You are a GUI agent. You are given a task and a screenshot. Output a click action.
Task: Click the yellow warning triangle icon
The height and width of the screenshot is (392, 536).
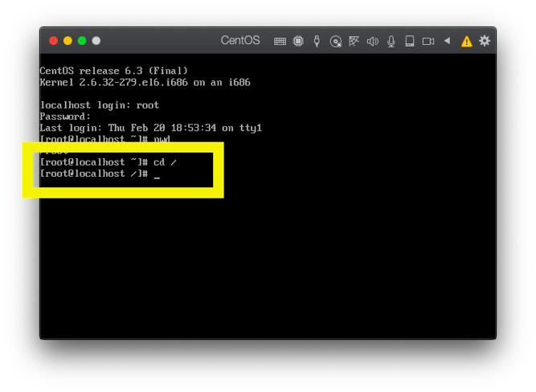coord(466,41)
